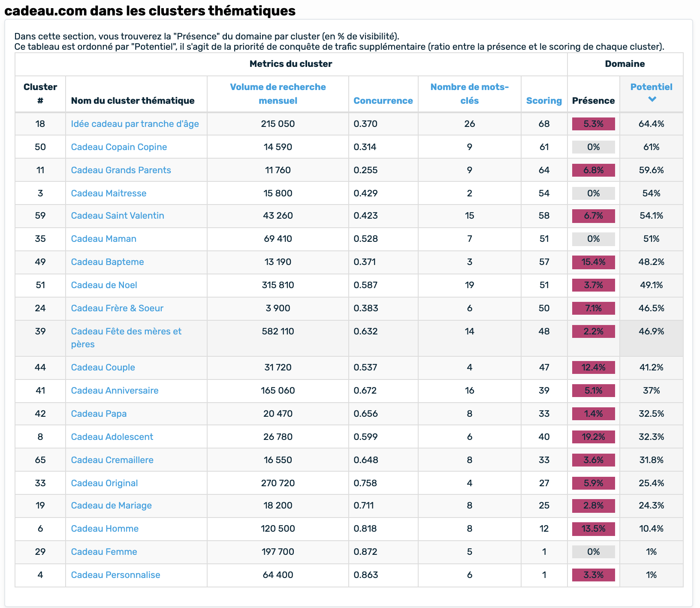Open Cadeau Cremaillere cluster link
The height and width of the screenshot is (608, 700).
[112, 460]
